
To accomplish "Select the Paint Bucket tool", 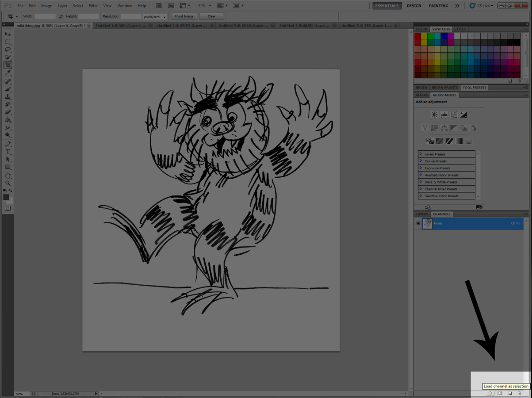I will coord(8,119).
